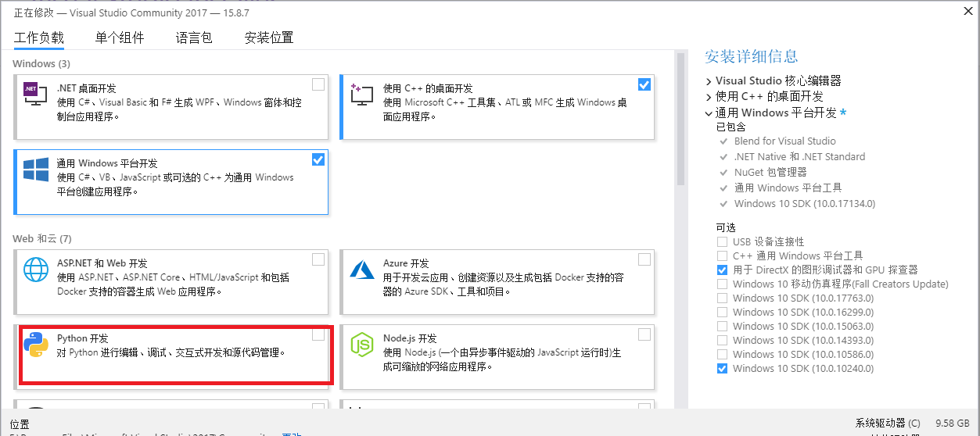Viewport: 980px width, 436px height.
Task: Click the 'Node.js 开发' card title
Action: (410, 338)
